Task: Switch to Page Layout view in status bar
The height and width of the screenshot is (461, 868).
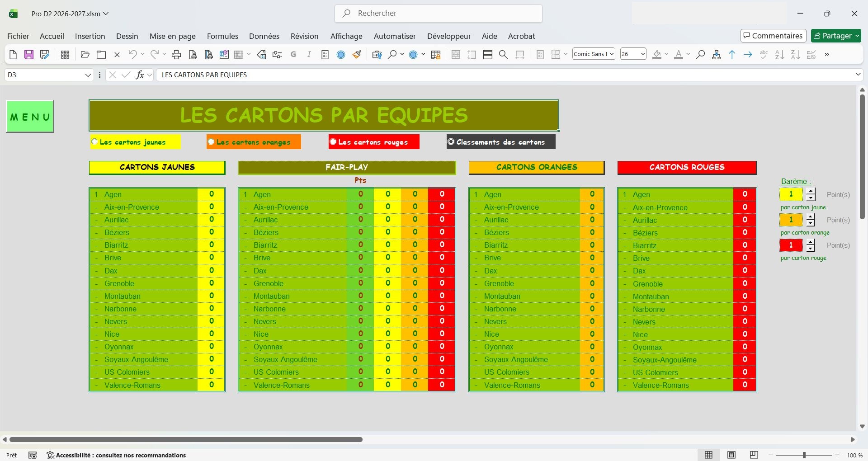Action: pos(731,455)
